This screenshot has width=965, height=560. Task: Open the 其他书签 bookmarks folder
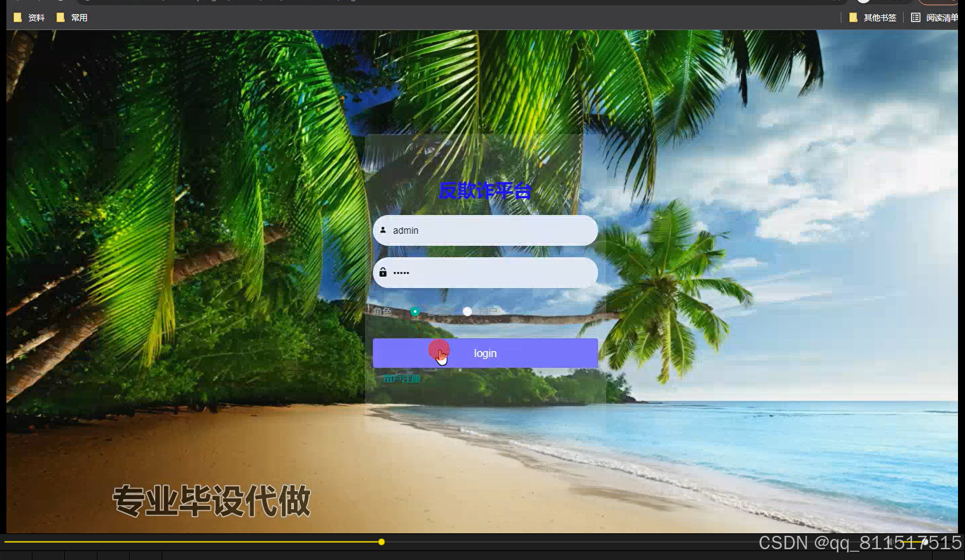pyautogui.click(x=873, y=18)
